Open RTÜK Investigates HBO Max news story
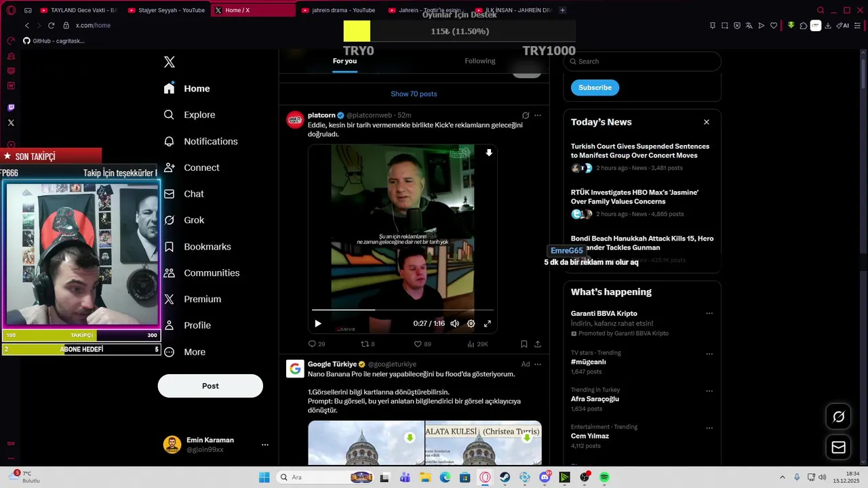 [635, 197]
